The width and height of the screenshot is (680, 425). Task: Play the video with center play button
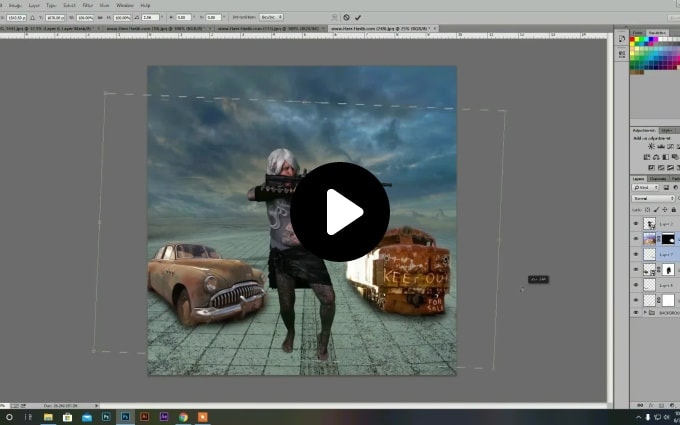340,212
